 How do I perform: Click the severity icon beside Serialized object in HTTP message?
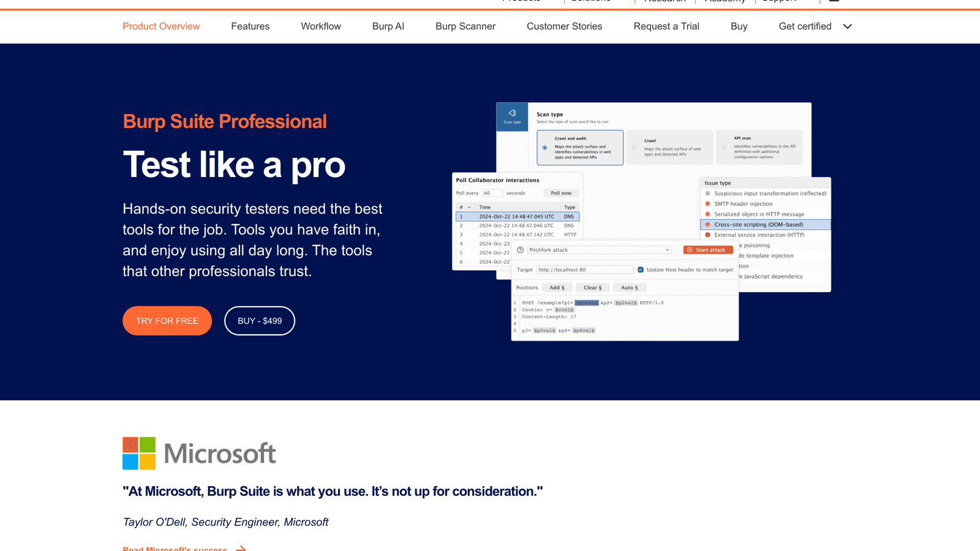(707, 214)
